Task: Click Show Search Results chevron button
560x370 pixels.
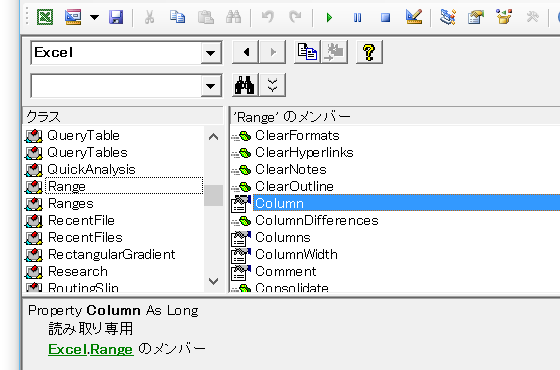Action: 272,85
